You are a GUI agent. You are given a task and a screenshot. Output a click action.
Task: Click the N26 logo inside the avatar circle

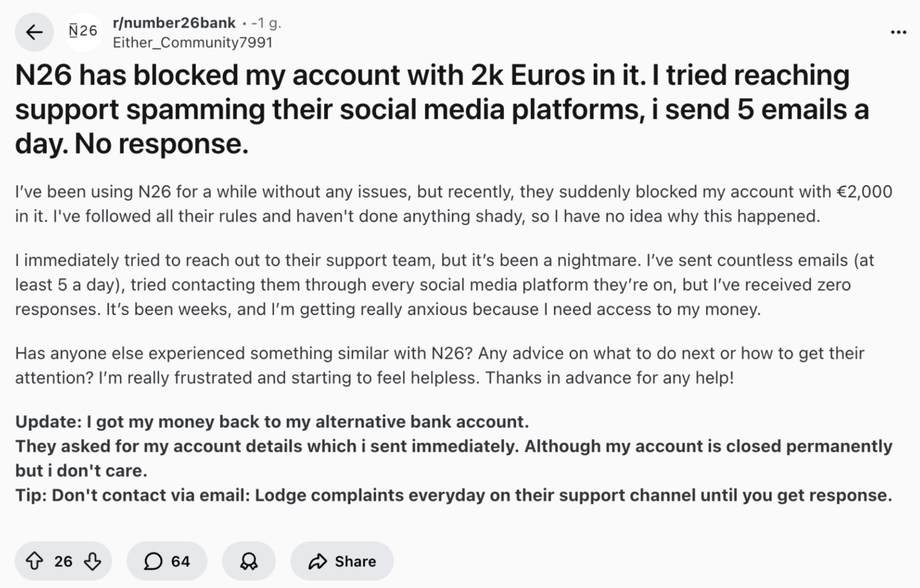83,32
